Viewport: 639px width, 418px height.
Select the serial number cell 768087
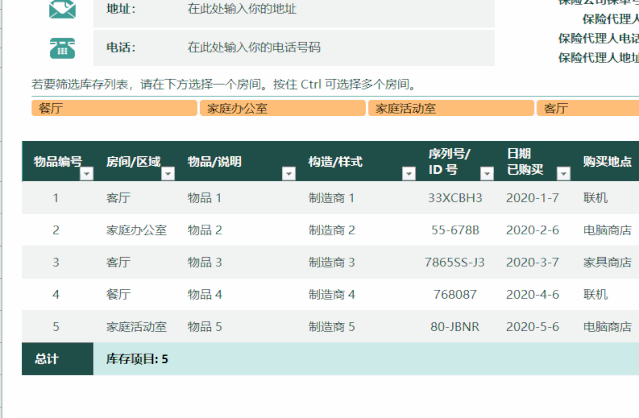click(454, 294)
